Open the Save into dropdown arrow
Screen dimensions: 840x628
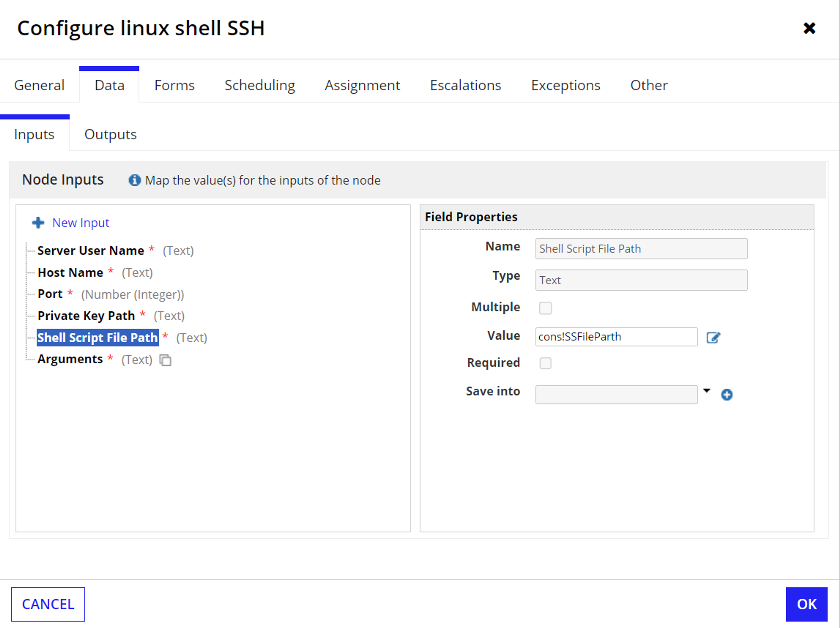click(x=707, y=391)
